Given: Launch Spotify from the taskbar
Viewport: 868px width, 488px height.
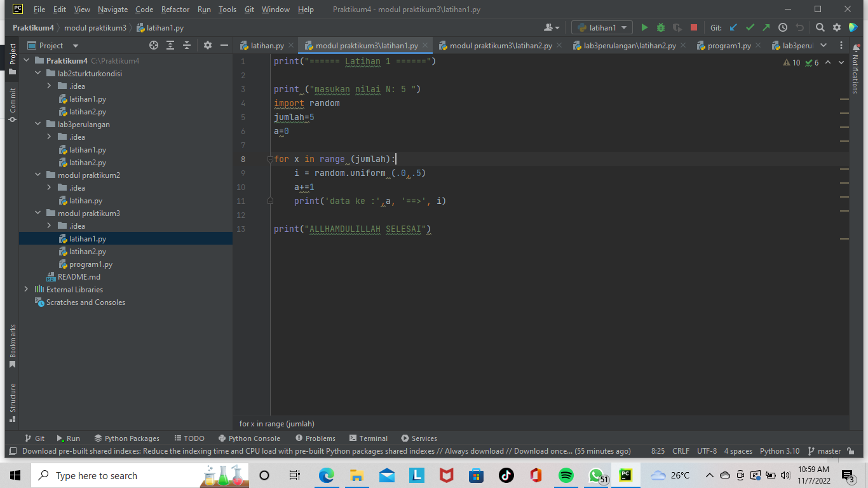Looking at the screenshot, I should click(565, 475).
